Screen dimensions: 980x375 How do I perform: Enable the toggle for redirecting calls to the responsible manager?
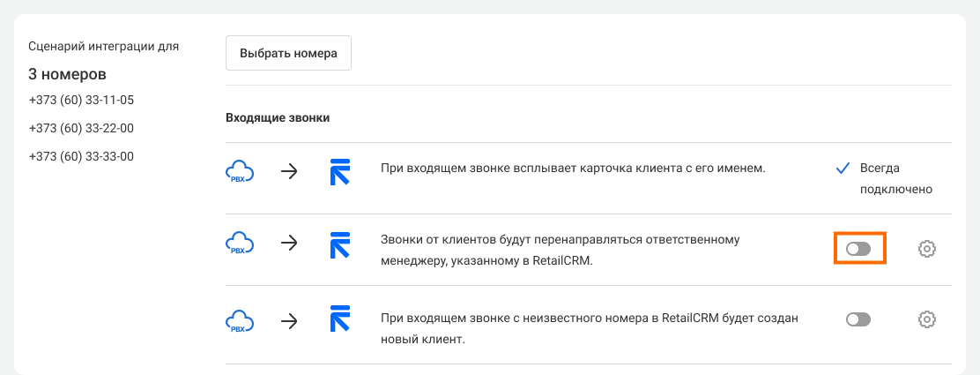(858, 250)
